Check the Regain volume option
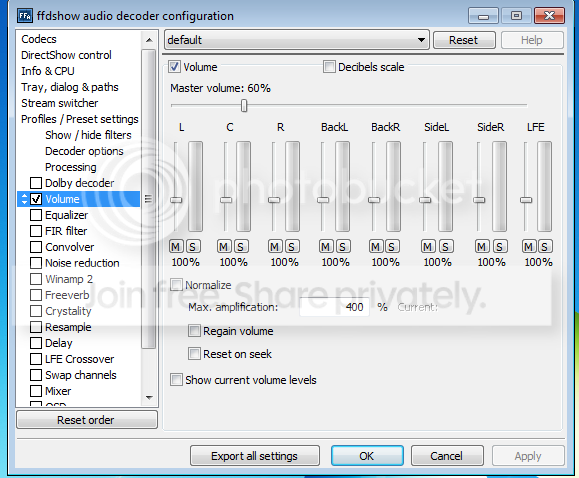The height and width of the screenshot is (478, 579). tap(194, 331)
